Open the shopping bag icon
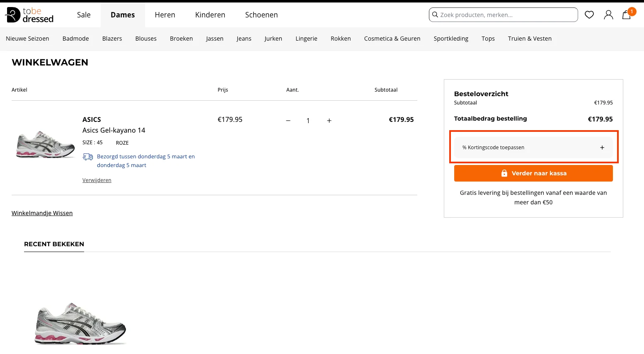Image resolution: width=644 pixels, height=354 pixels. 627,15
